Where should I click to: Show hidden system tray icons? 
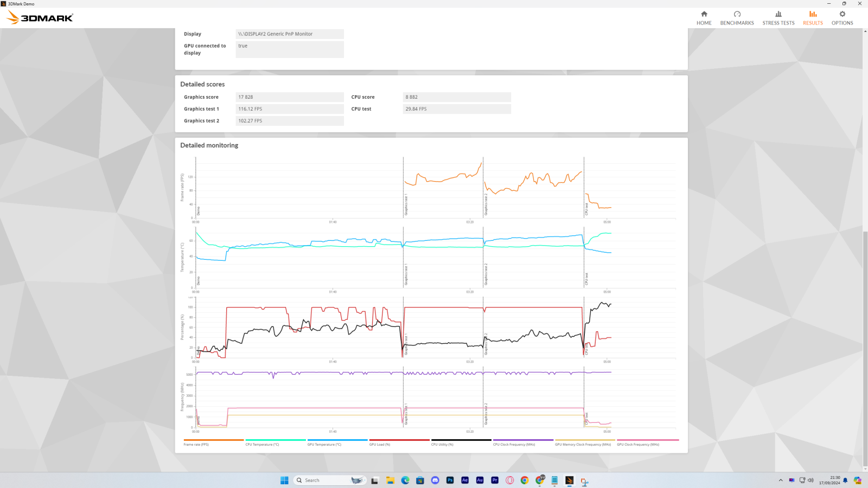click(781, 480)
